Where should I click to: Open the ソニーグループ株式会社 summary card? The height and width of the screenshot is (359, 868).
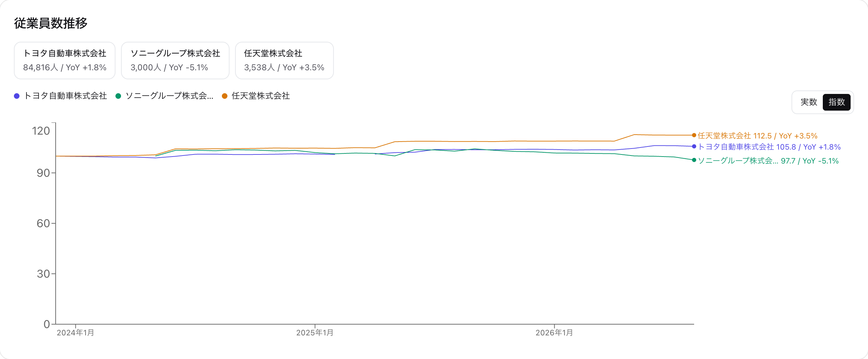[175, 61]
